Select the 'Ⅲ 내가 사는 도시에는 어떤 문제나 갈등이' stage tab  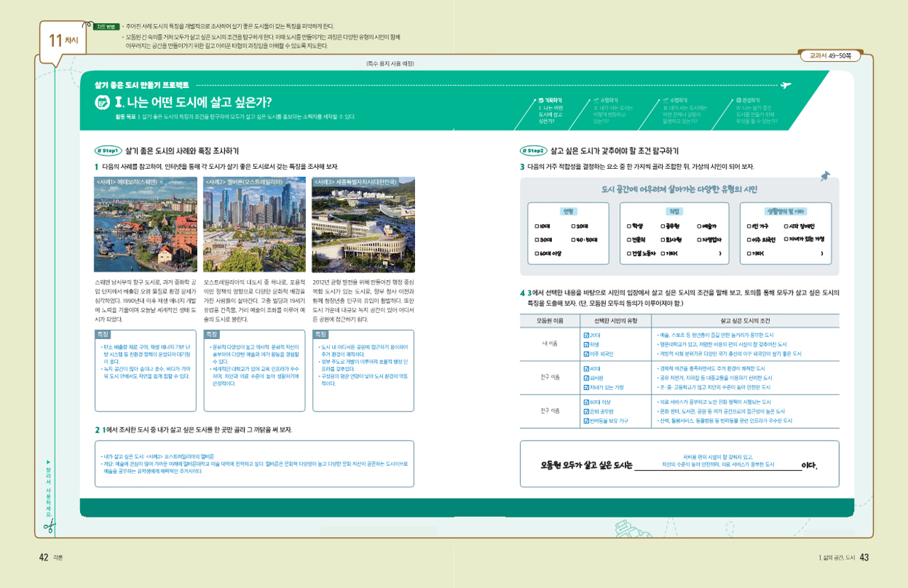pyautogui.click(x=685, y=111)
